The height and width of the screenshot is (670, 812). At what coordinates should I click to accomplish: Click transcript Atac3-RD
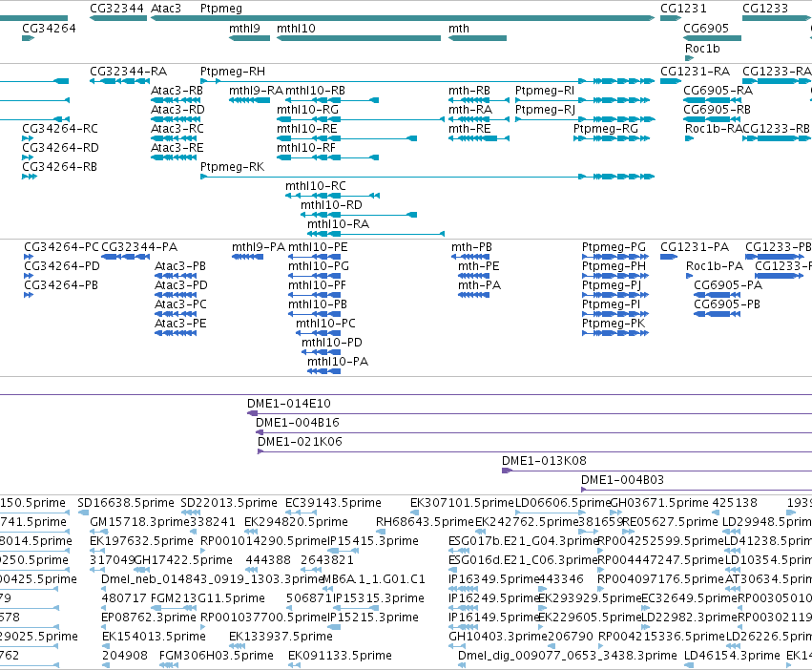pyautogui.click(x=174, y=119)
